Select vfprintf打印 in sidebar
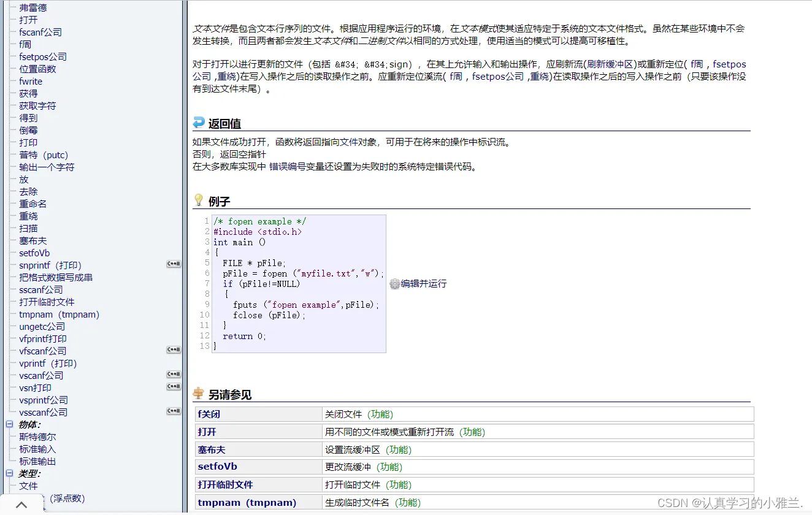 coord(43,338)
